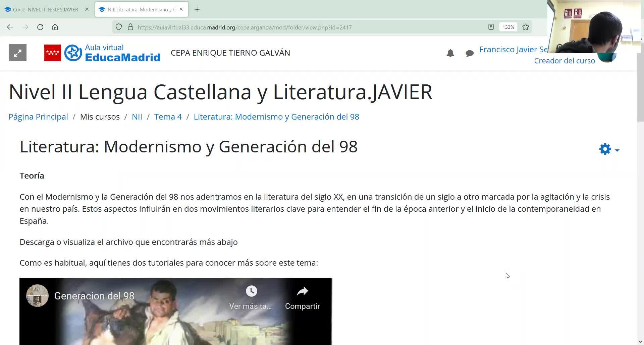Reload the page with the refresh icon

pyautogui.click(x=40, y=27)
